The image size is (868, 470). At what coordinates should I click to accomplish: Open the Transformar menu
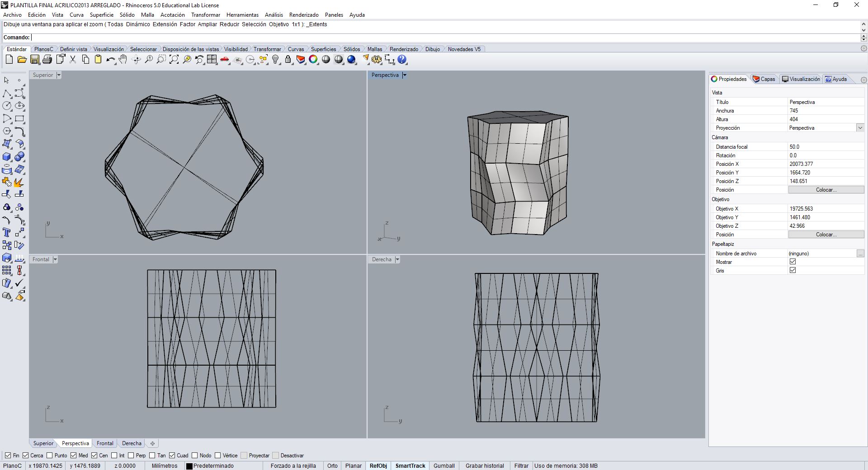coord(205,15)
